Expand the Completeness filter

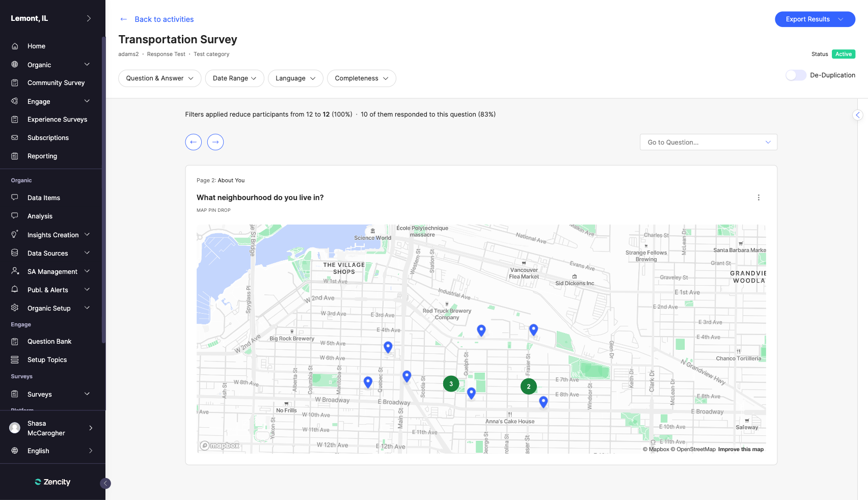[361, 78]
